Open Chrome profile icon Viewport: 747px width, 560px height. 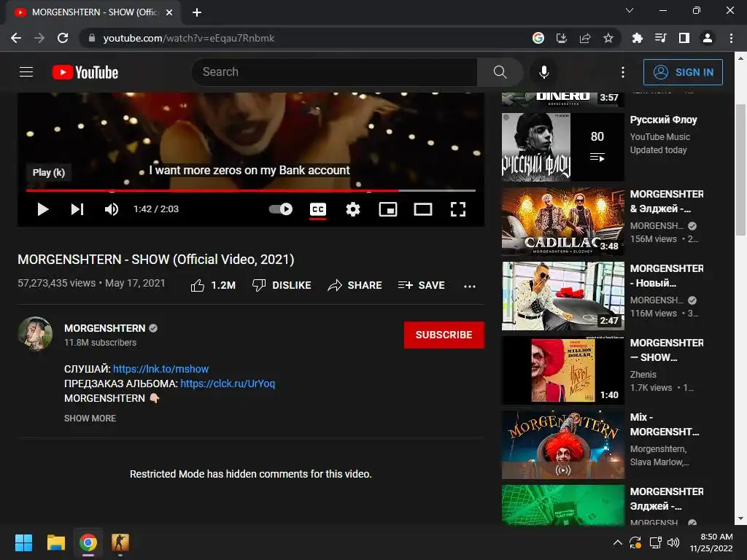tap(708, 38)
